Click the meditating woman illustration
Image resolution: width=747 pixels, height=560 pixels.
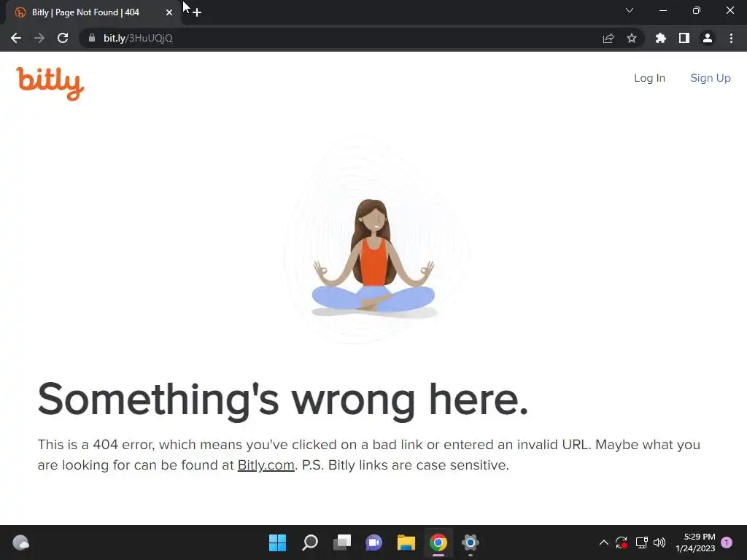(373, 257)
